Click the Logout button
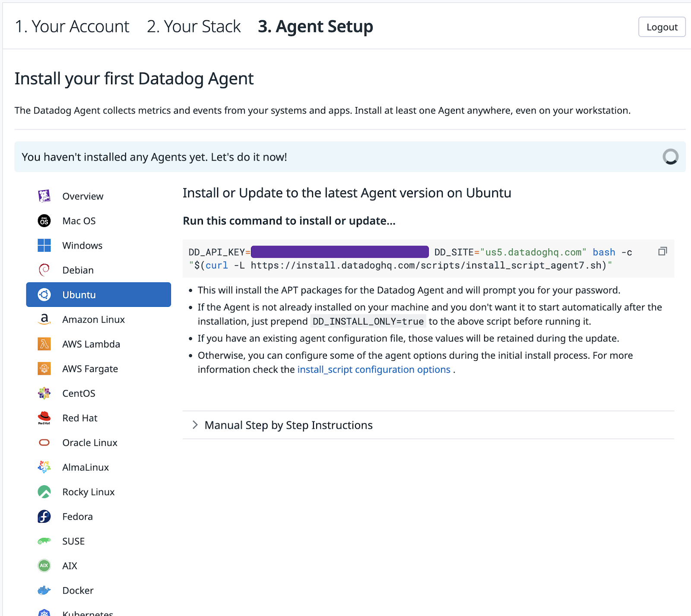 point(662,27)
